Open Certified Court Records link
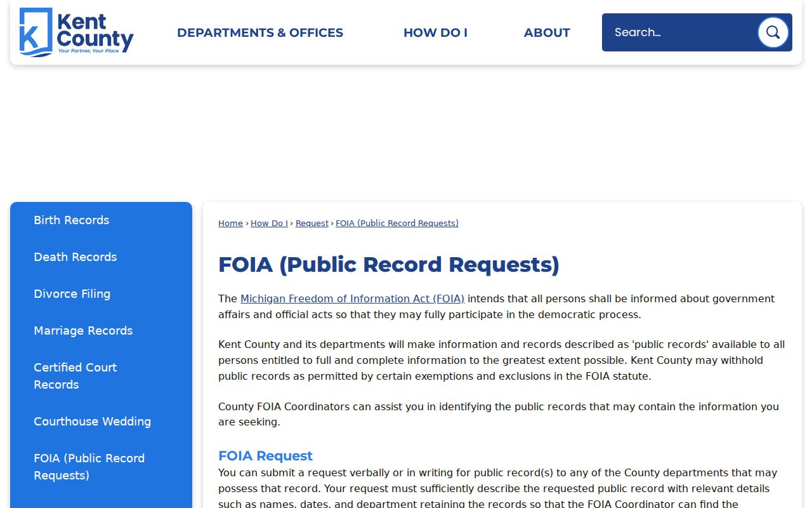The image size is (812, 508). [x=75, y=376]
